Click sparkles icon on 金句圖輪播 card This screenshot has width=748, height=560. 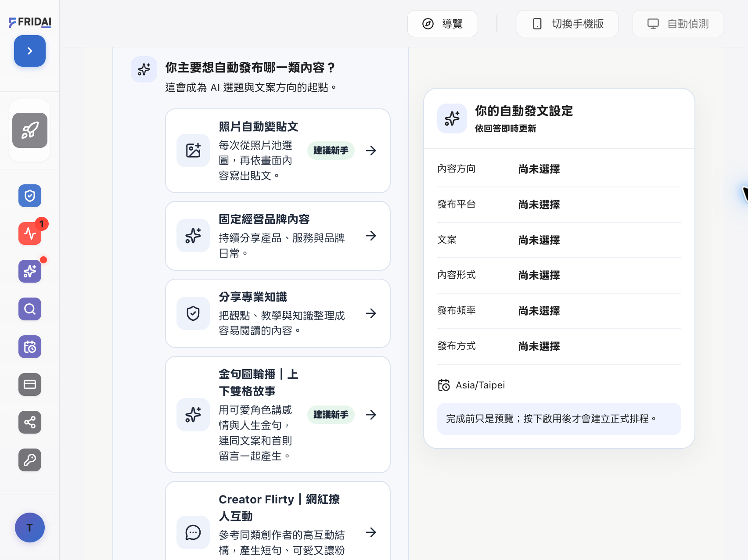(193, 415)
